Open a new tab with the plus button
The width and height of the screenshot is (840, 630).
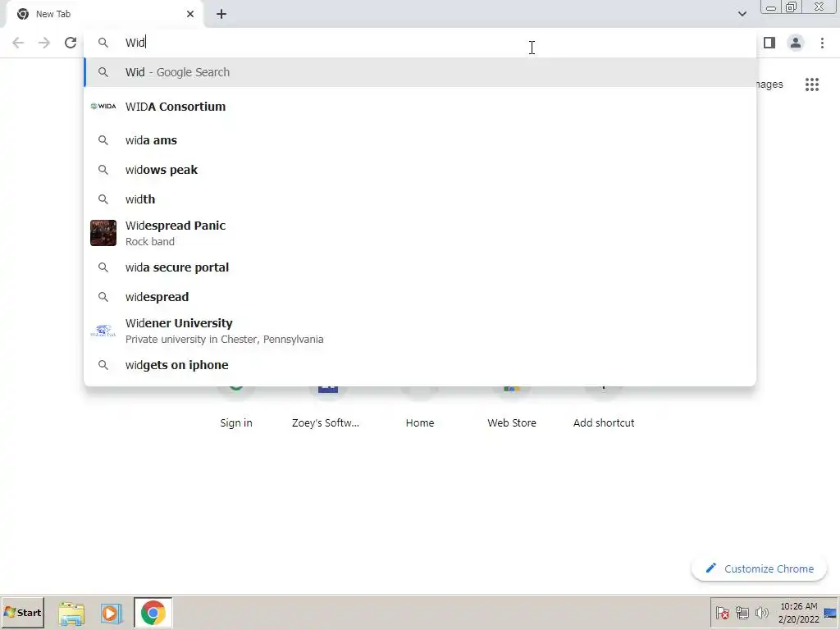(221, 15)
